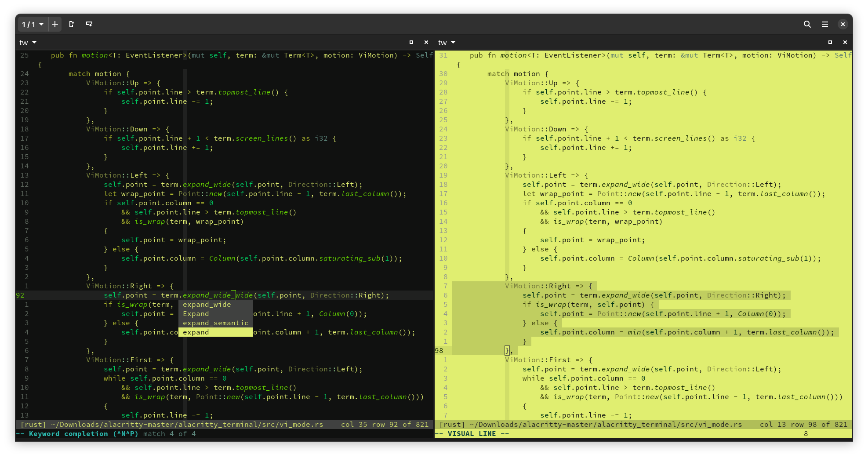This screenshot has height=458, width=868.
Task: Select expand_wide in the completion popup
Action: click(x=207, y=304)
